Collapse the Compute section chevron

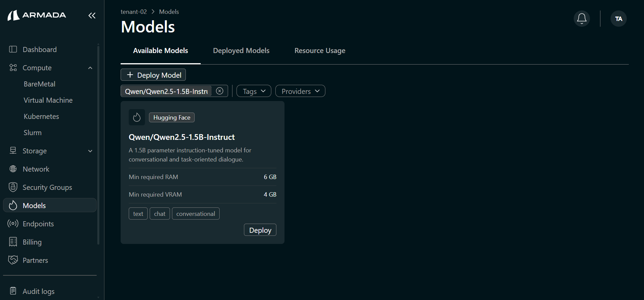pos(90,68)
